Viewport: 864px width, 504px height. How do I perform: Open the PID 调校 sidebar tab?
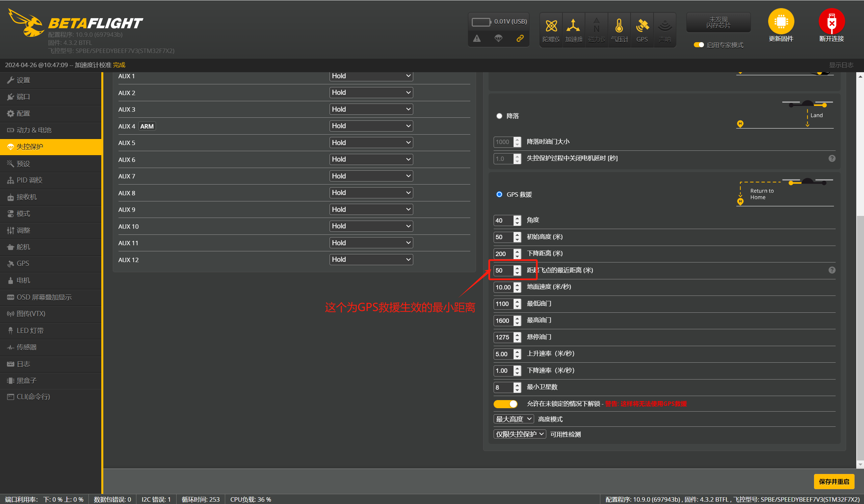[29, 180]
